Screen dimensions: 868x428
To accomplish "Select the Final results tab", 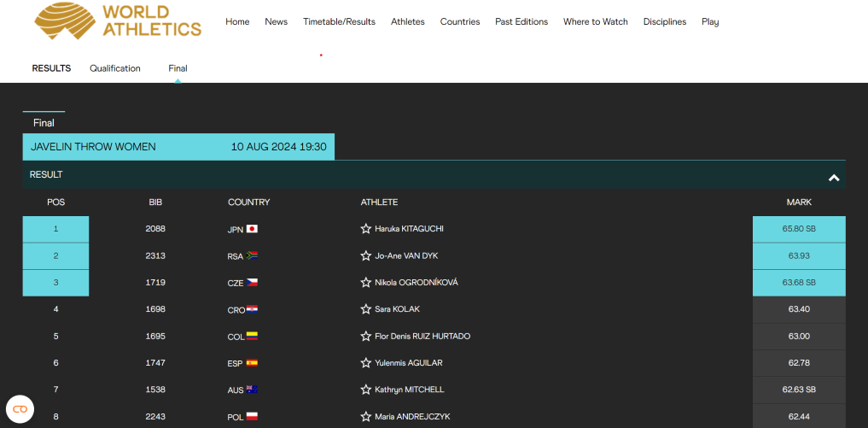I will (x=178, y=68).
